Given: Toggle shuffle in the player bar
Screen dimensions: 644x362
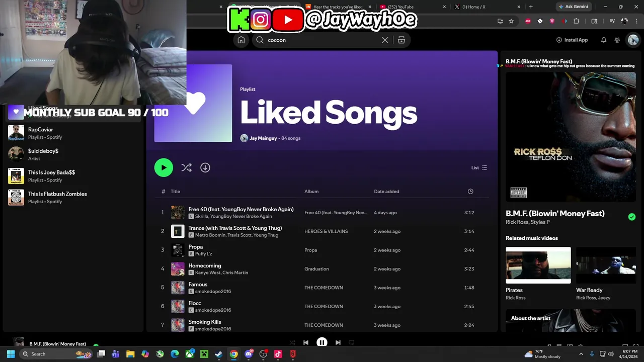Looking at the screenshot, I should tap(292, 342).
